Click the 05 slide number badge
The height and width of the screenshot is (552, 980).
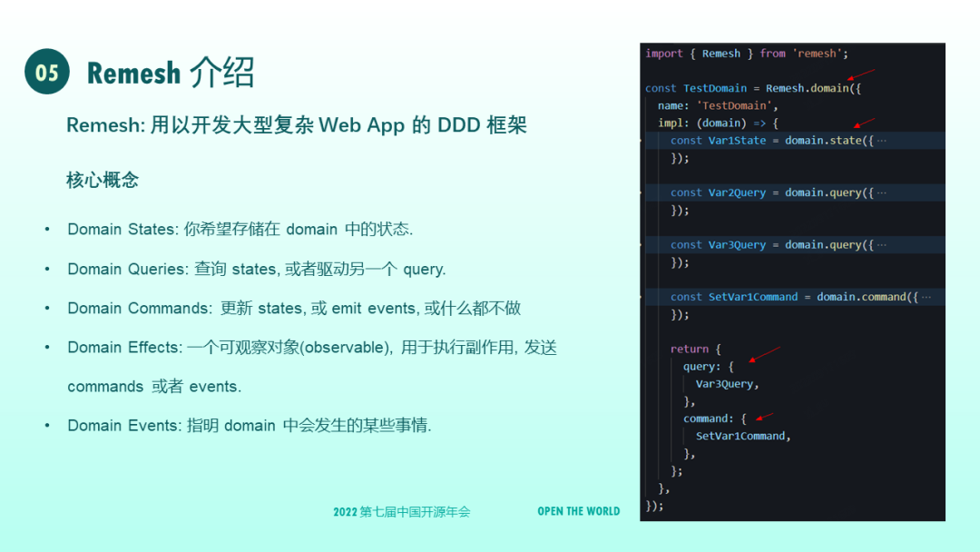tap(47, 72)
